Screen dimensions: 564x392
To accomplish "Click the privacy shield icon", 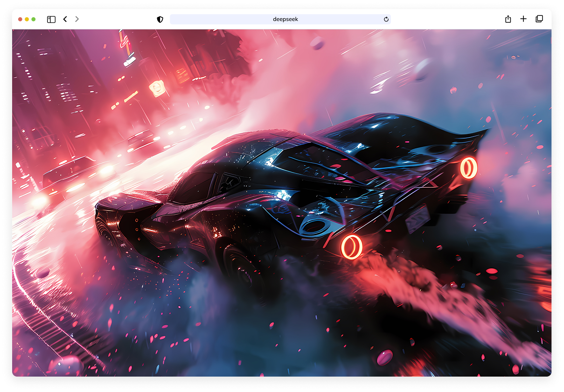I will click(160, 19).
